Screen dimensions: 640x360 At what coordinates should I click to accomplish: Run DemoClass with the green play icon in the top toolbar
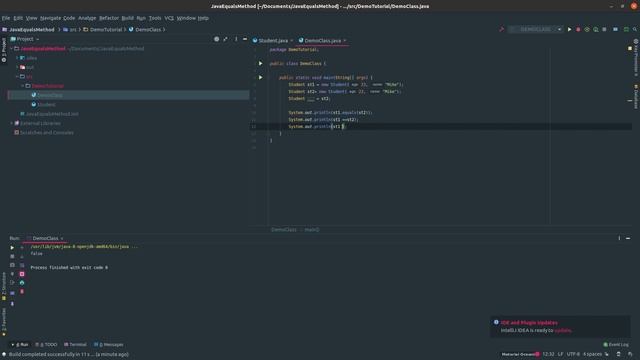pos(569,29)
